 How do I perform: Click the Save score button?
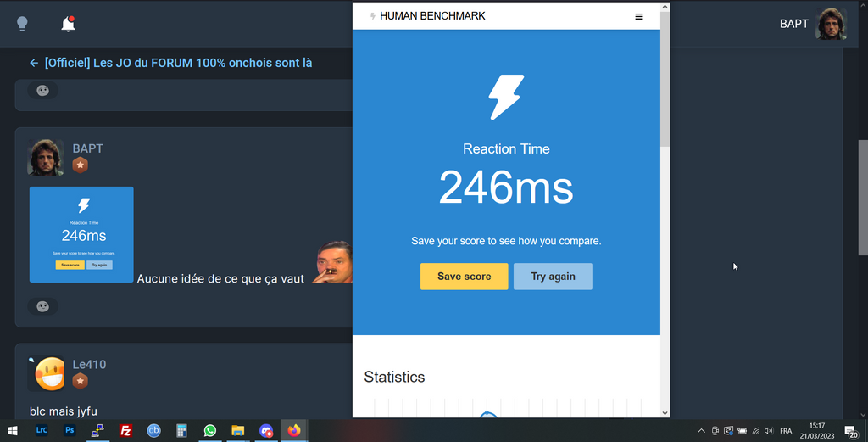pos(464,277)
